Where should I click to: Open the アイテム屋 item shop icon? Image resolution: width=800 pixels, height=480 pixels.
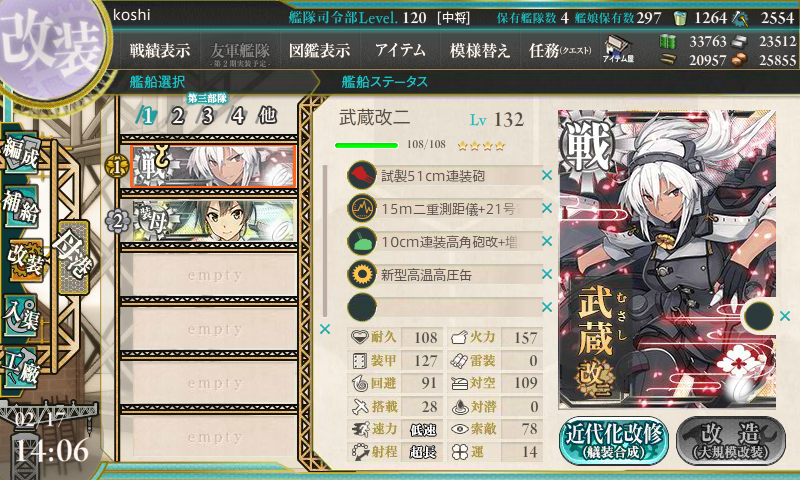click(618, 49)
